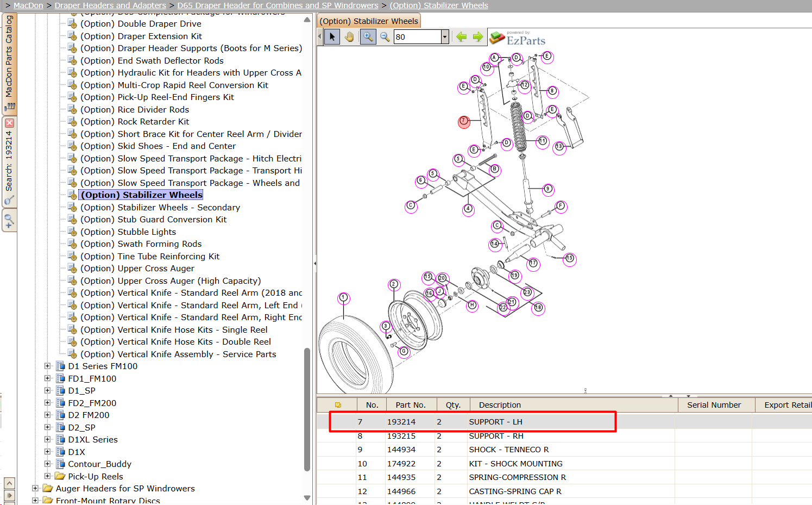Activate the hand pan tool
The image size is (812, 505).
[x=349, y=37]
